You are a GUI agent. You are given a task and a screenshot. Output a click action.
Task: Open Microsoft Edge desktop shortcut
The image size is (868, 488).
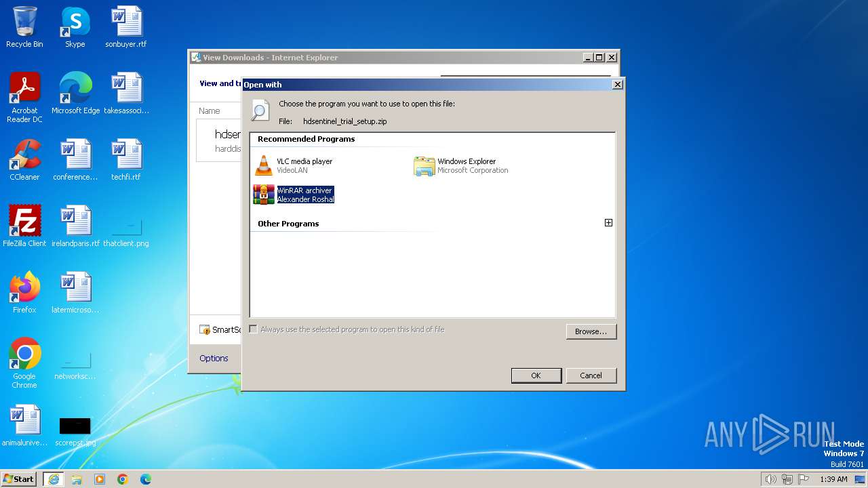[75, 94]
